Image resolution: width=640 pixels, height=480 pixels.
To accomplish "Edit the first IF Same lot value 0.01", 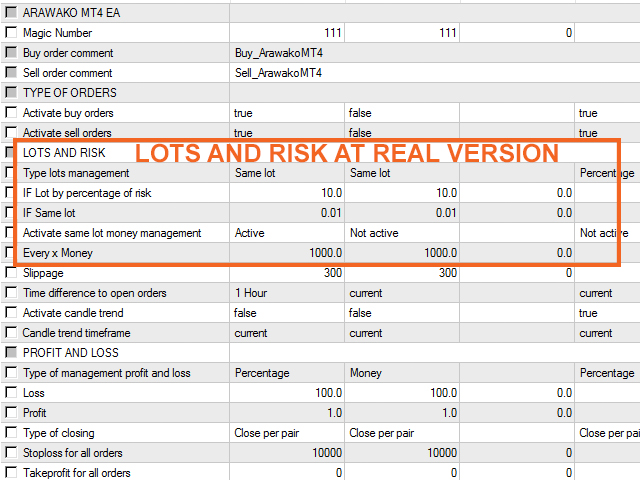I will coord(331,213).
